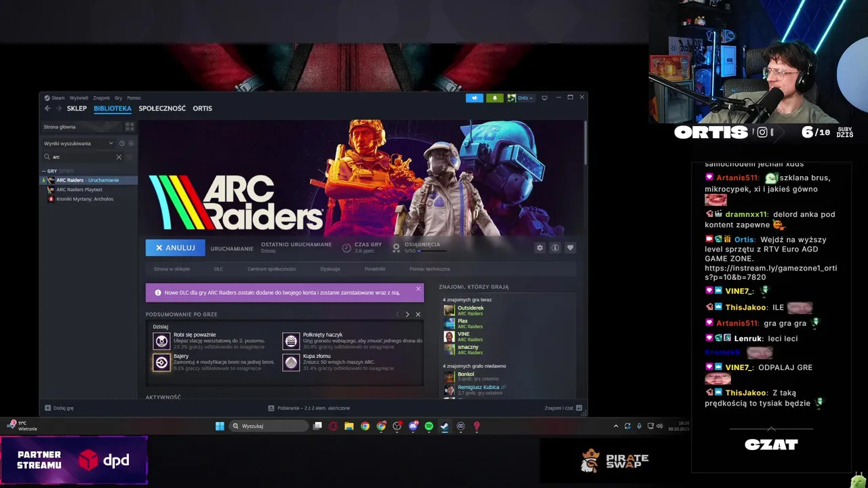Image resolution: width=868 pixels, height=488 pixels.
Task: Open the Wyświetl menu
Action: (79, 98)
